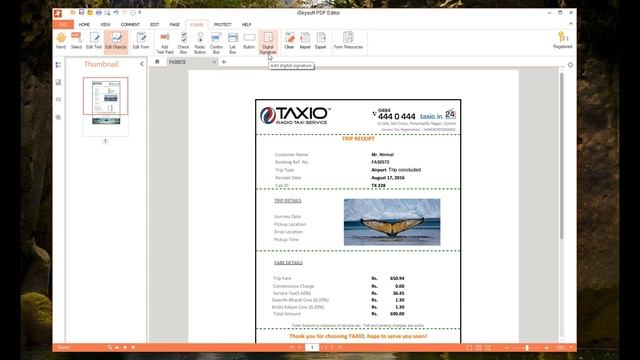Switch to the HOME ribbon tab
640x360 pixels.
coord(84,24)
